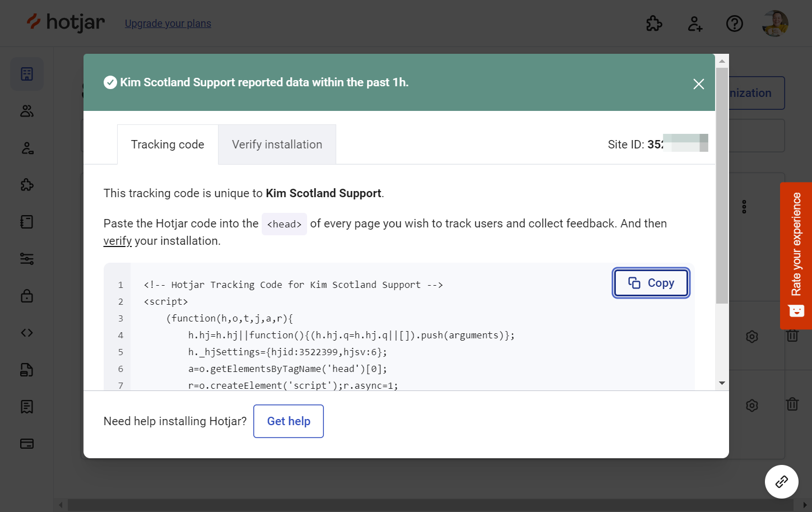This screenshot has height=512, width=812.
Task: Click the page horizontal scrollbar left arrow
Action: point(61,505)
